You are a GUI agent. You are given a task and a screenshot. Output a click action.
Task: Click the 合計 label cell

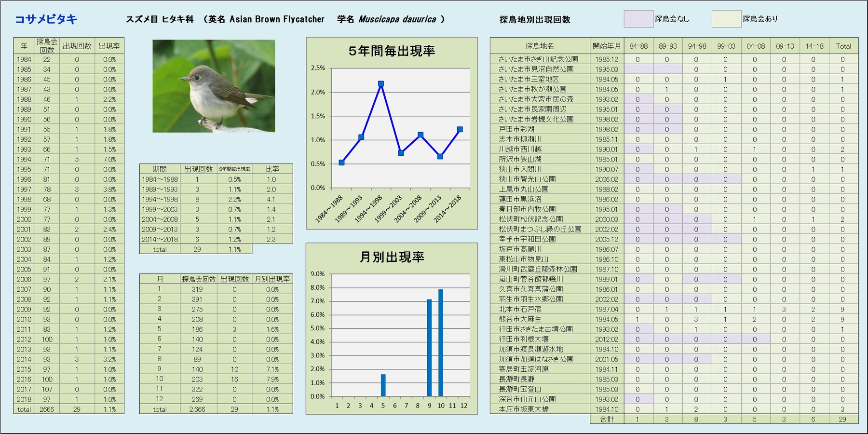coord(607,419)
